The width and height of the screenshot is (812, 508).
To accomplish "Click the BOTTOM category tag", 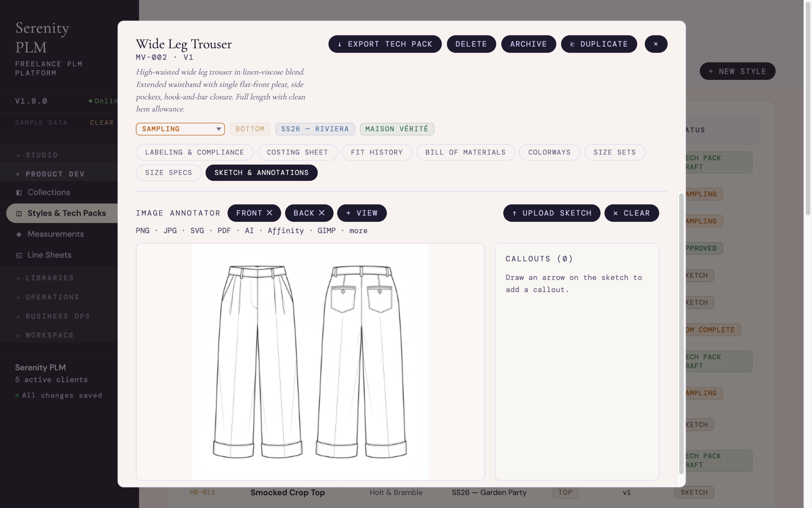I will pyautogui.click(x=250, y=129).
